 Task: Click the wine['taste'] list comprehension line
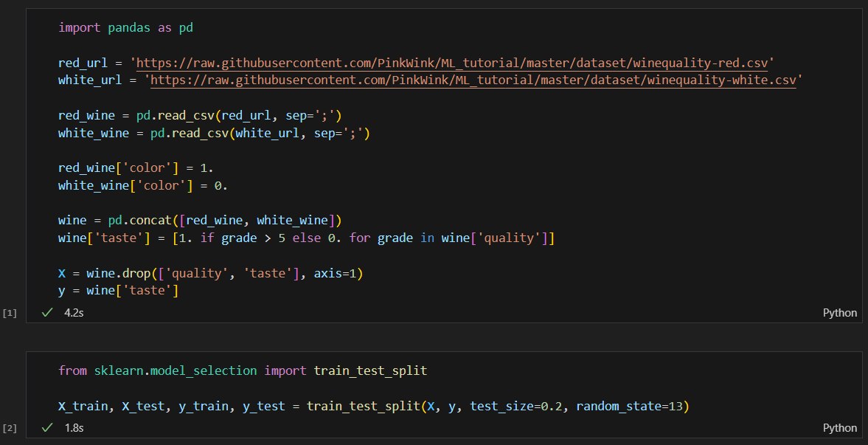click(x=306, y=238)
